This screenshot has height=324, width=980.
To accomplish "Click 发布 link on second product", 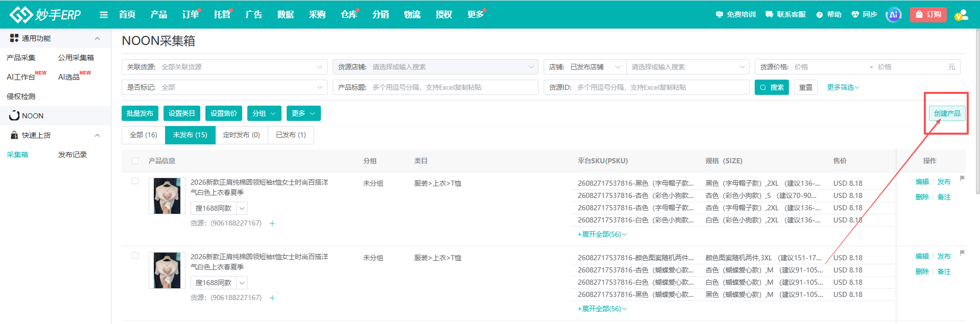I will coord(944,256).
